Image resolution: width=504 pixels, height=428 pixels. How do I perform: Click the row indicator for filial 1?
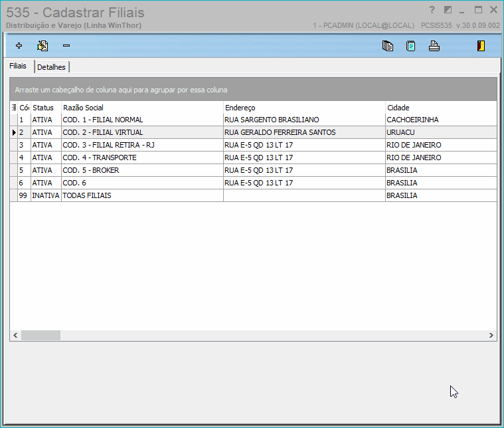coord(14,120)
